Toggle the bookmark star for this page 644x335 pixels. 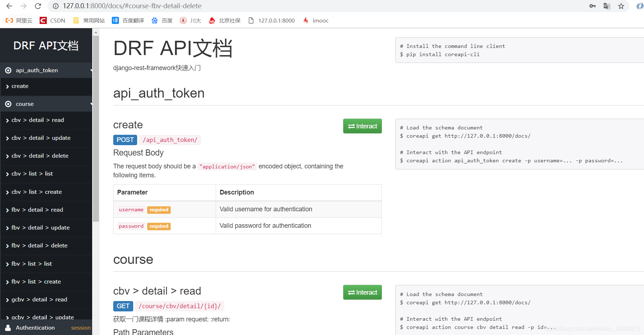[621, 6]
